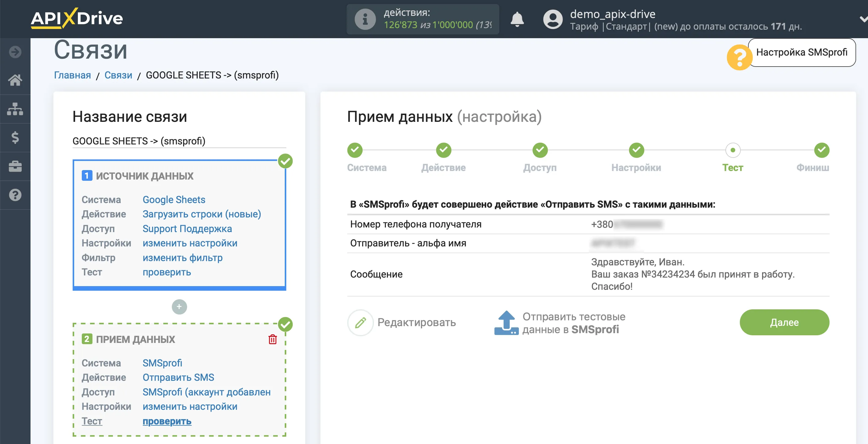Open the 'Загрузить строки (новые)' action link
The image size is (868, 444).
[x=201, y=214]
